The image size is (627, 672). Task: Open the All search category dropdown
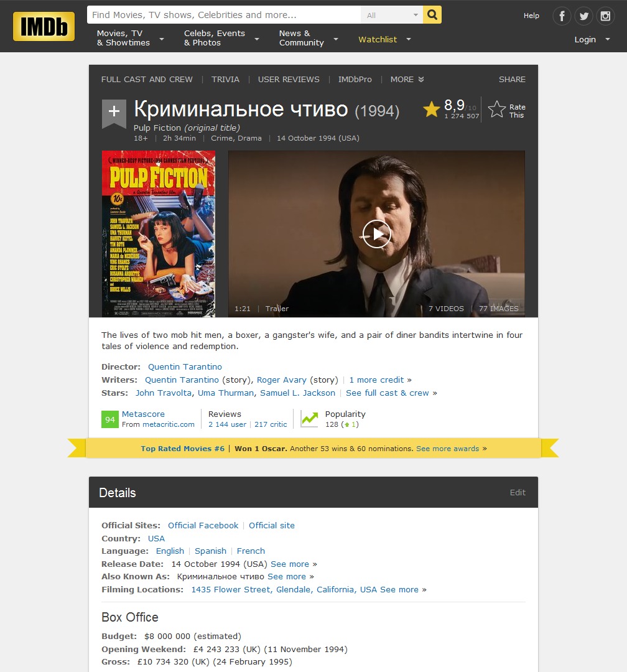coord(392,14)
